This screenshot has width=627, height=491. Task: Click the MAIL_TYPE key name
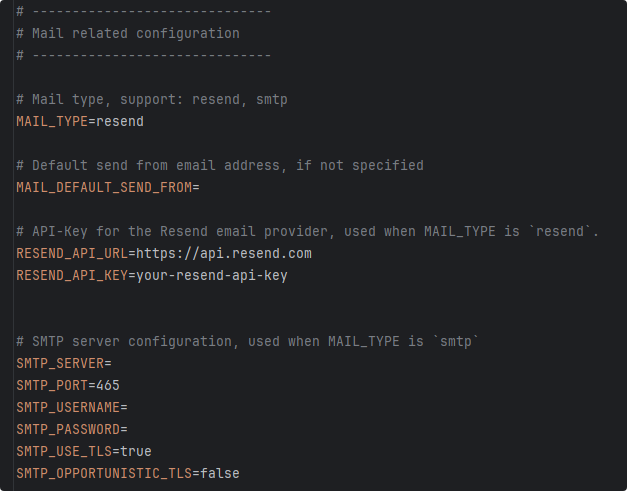click(52, 122)
